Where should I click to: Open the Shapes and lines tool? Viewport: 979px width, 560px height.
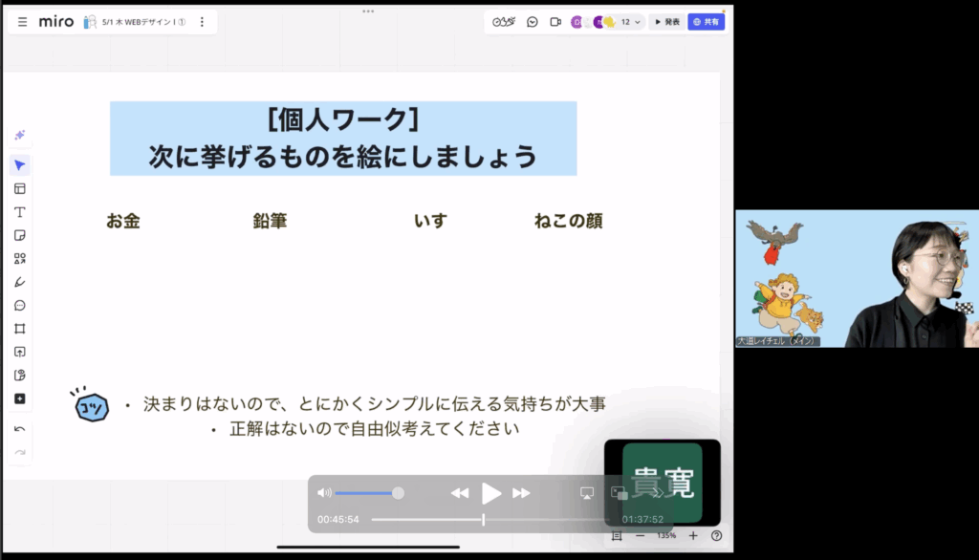coord(19,259)
